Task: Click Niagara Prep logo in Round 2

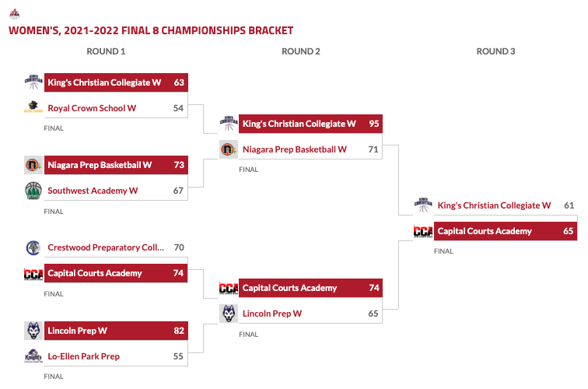Action: click(228, 149)
